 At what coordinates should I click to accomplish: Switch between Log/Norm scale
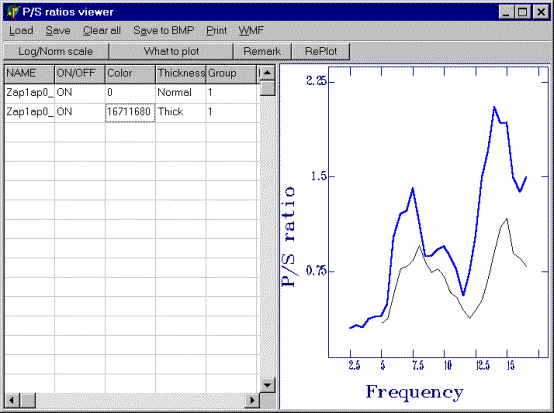point(56,52)
